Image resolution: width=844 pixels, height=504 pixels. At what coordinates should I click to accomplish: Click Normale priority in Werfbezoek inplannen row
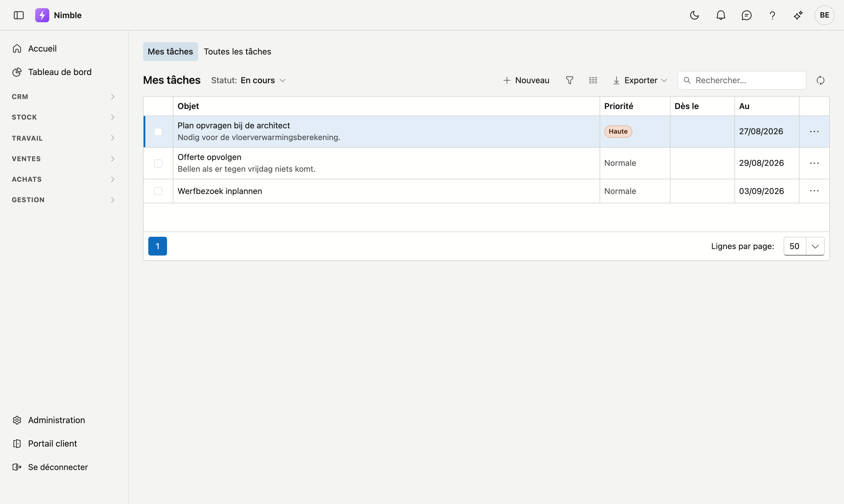[x=620, y=191]
